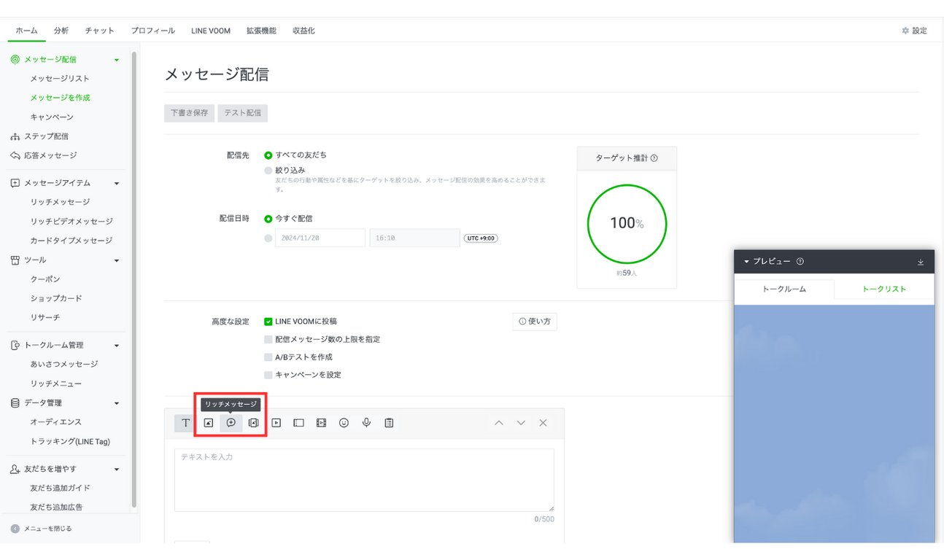Image resolution: width=944 pixels, height=560 pixels.
Task: Open the チャット tab
Action: pyautogui.click(x=100, y=31)
